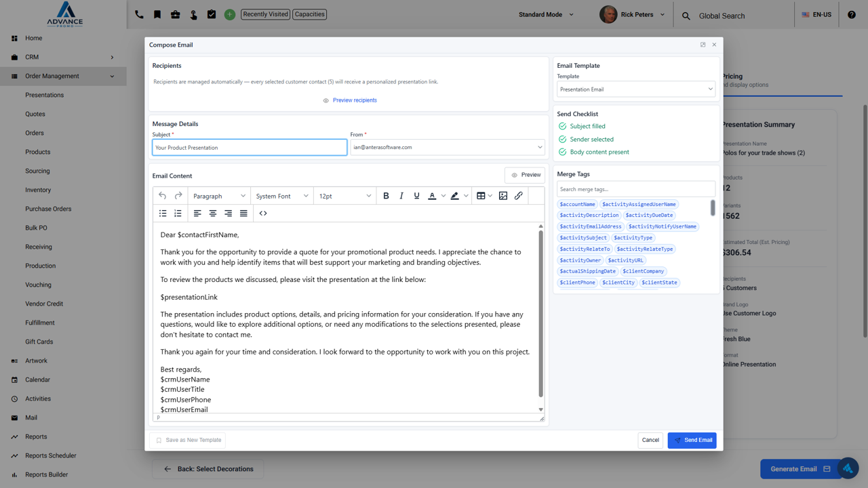Insert the $clientCompany merge tag
The width and height of the screenshot is (868, 488).
click(644, 271)
